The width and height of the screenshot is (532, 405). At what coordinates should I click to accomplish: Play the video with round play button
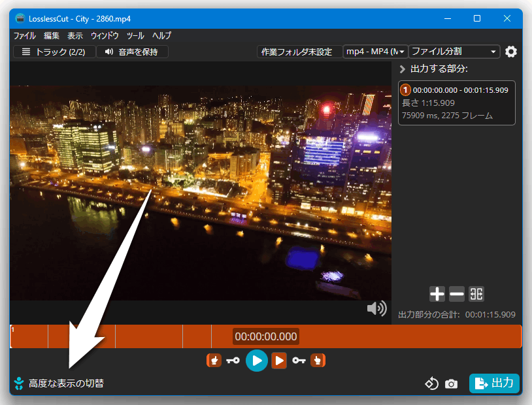[257, 361]
